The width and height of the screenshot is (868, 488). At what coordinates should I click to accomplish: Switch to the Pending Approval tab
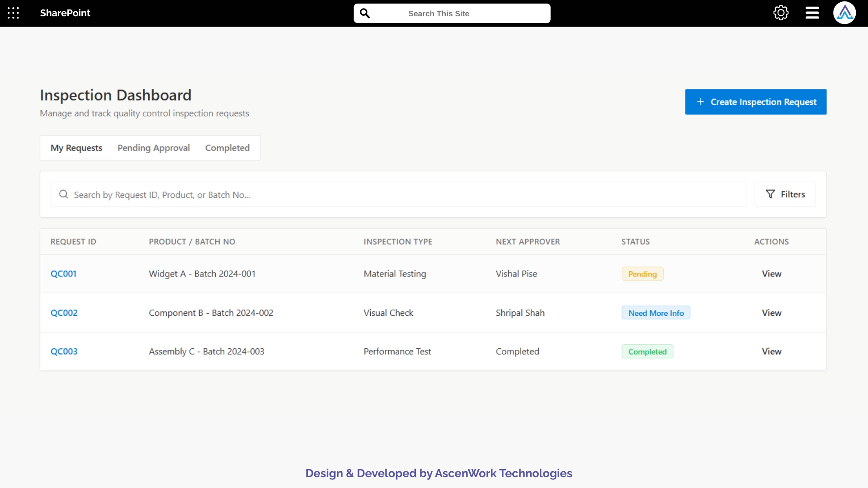tap(153, 148)
